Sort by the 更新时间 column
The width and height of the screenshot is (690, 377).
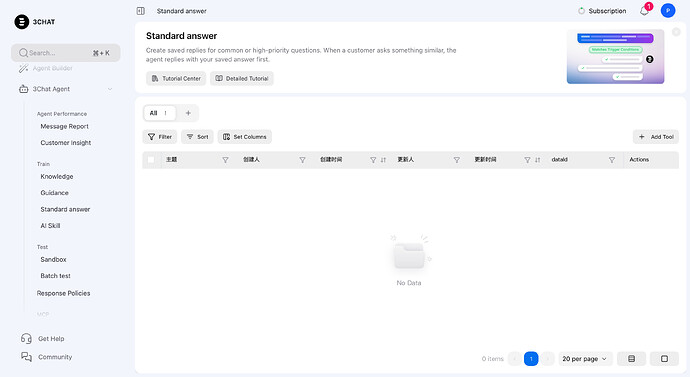(537, 160)
